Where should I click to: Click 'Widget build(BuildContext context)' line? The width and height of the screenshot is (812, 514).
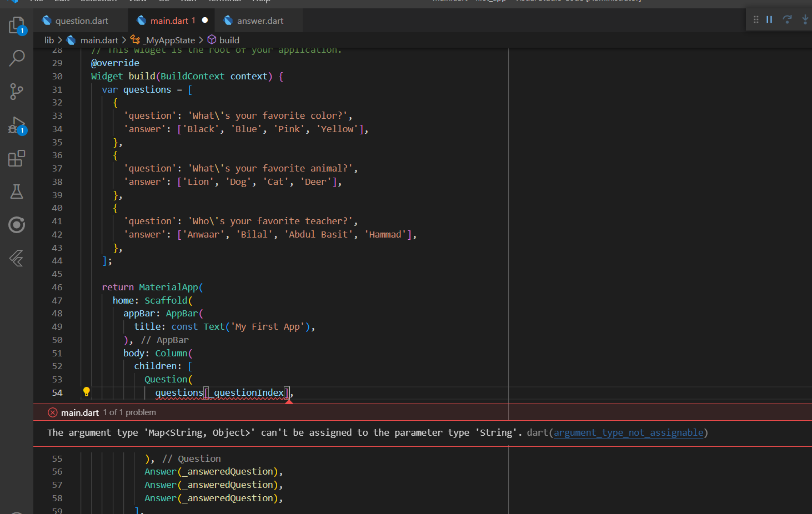[187, 76]
